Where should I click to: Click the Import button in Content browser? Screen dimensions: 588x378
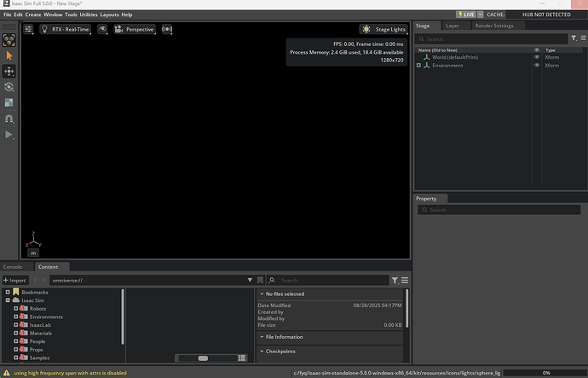pos(14,281)
